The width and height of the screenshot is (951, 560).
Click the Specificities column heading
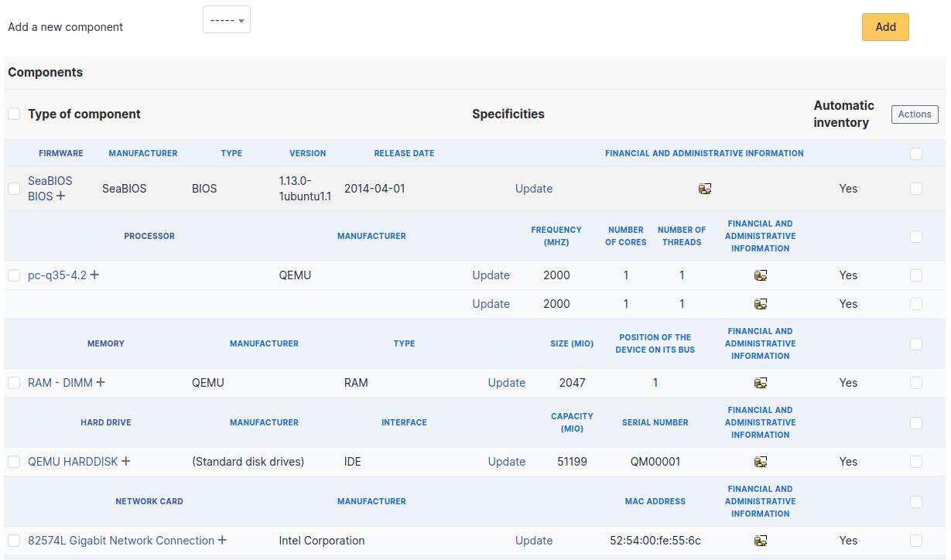pos(508,114)
